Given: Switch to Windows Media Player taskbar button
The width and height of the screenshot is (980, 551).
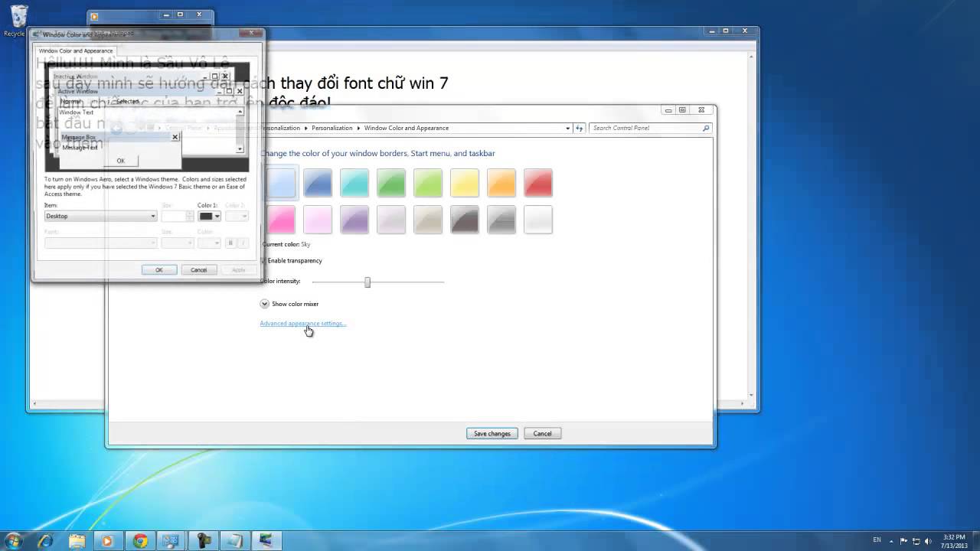Looking at the screenshot, I should [x=108, y=541].
